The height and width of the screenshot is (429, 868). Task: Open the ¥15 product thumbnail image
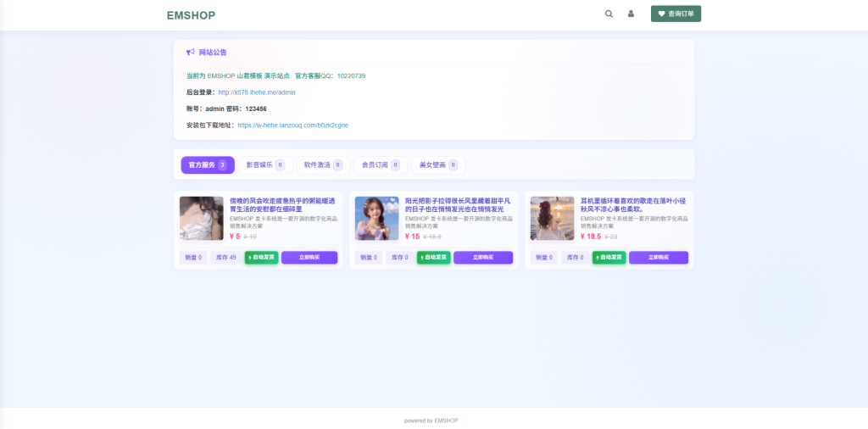pyautogui.click(x=377, y=218)
